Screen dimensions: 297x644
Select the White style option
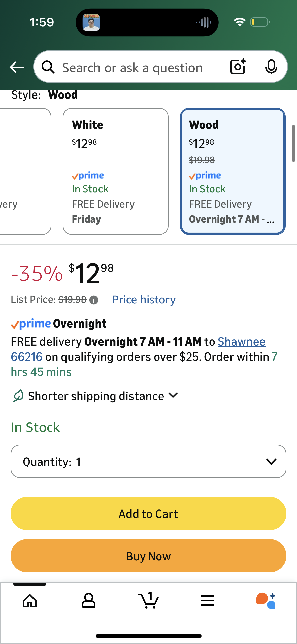116,171
